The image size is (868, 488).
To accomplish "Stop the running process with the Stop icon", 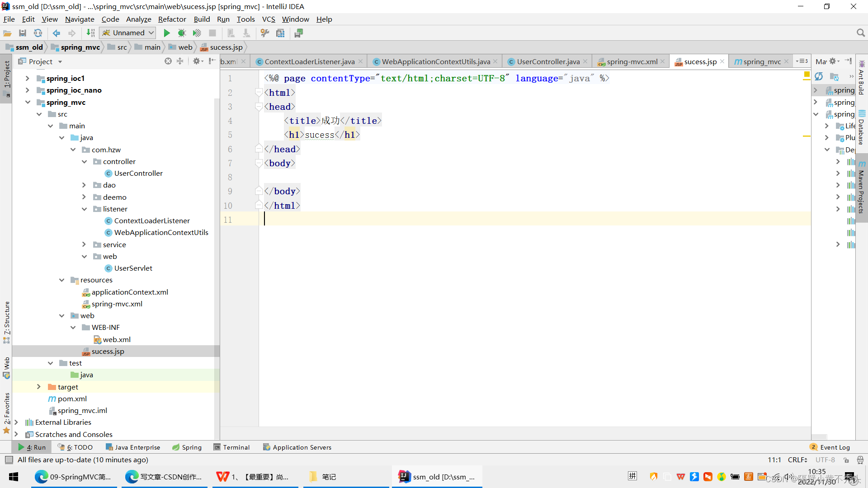I will pos(212,33).
